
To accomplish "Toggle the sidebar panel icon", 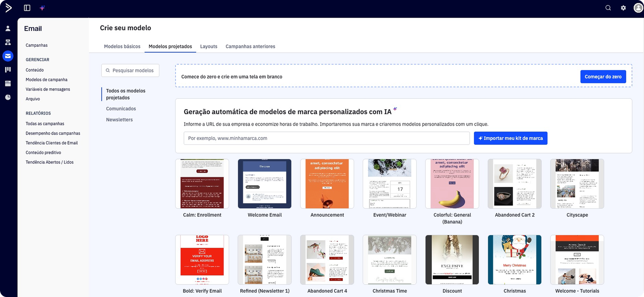I will pos(27,8).
